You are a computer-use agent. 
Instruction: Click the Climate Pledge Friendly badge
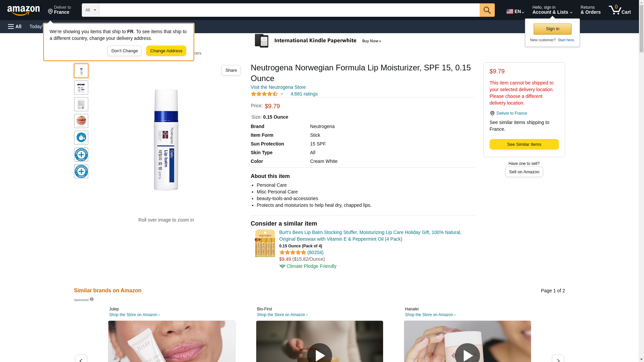(308, 266)
